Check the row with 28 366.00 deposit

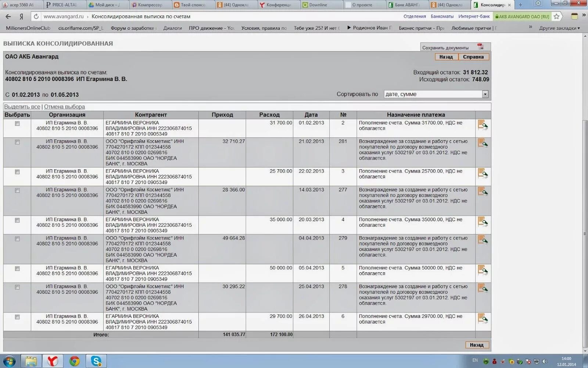coord(17,191)
